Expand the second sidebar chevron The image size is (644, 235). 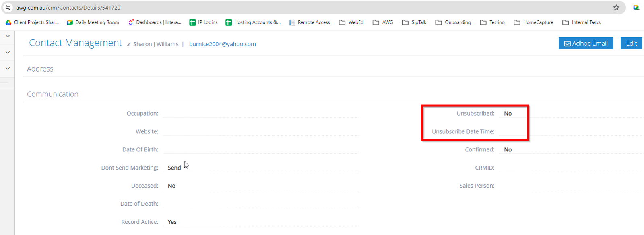coord(7,53)
